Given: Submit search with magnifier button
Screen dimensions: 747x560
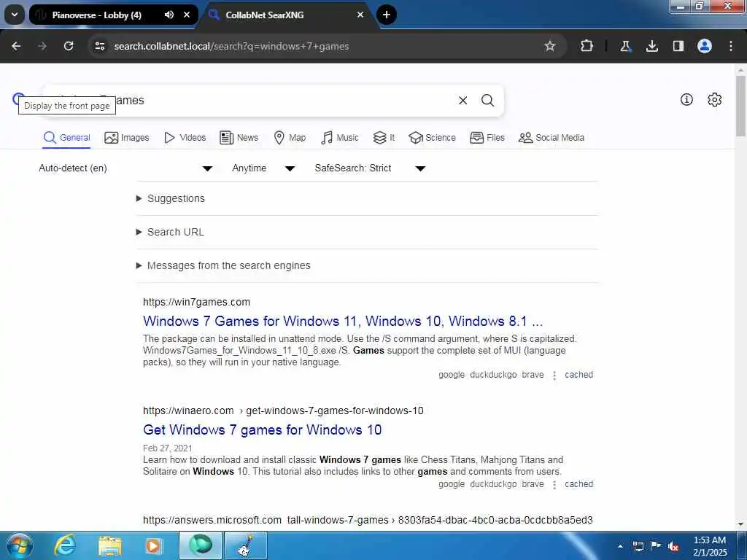Looking at the screenshot, I should [487, 101].
